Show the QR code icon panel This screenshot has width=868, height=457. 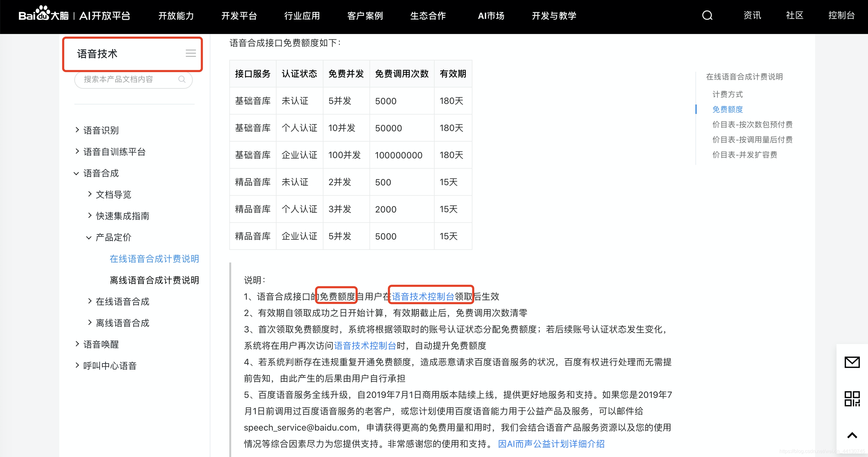(x=852, y=399)
